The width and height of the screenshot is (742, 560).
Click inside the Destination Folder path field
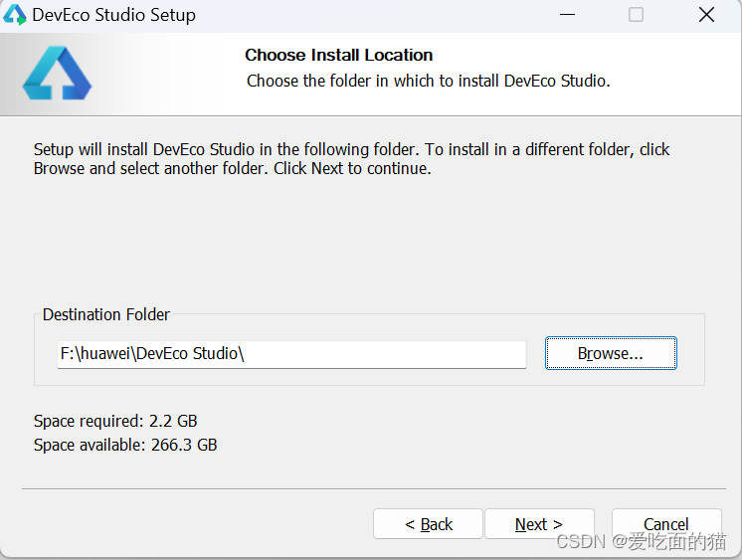point(291,354)
